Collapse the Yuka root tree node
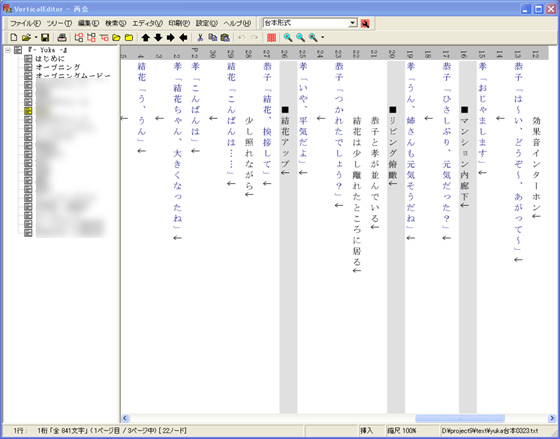Image resolution: width=560 pixels, height=439 pixels. click(x=8, y=50)
